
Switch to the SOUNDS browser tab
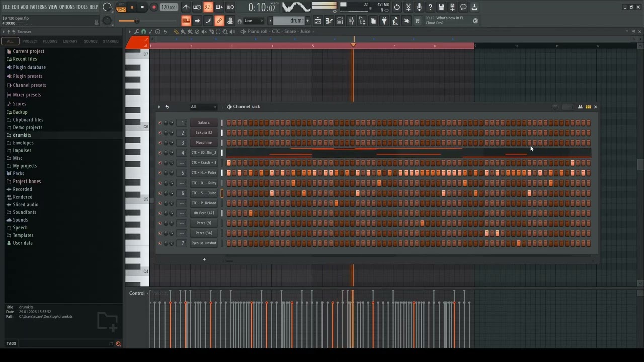click(x=91, y=41)
